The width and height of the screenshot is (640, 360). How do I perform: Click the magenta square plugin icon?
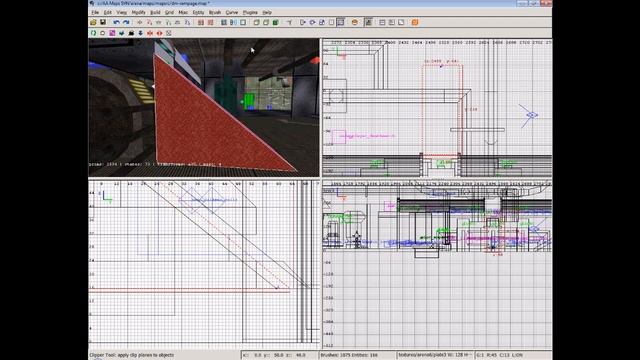tap(112, 33)
